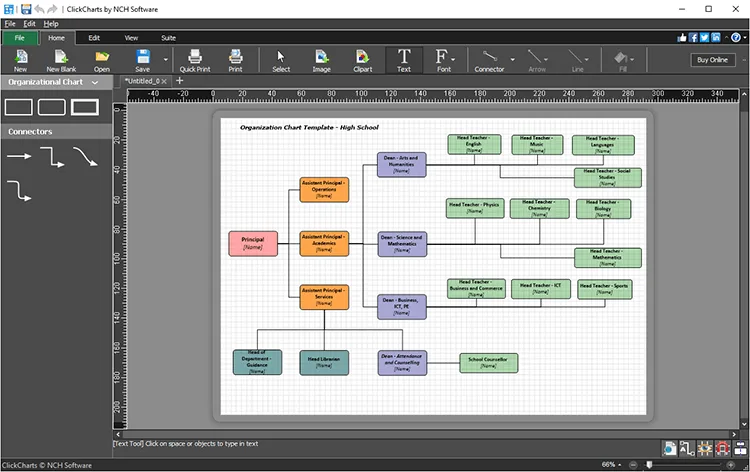Open the Line style dropdown arrow
The width and height of the screenshot is (750, 472).
click(x=586, y=60)
